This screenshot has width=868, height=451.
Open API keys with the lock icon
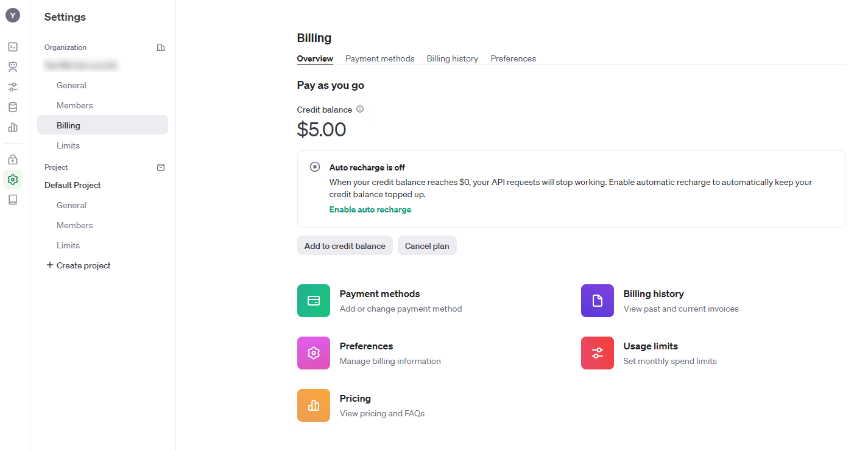pos(13,159)
